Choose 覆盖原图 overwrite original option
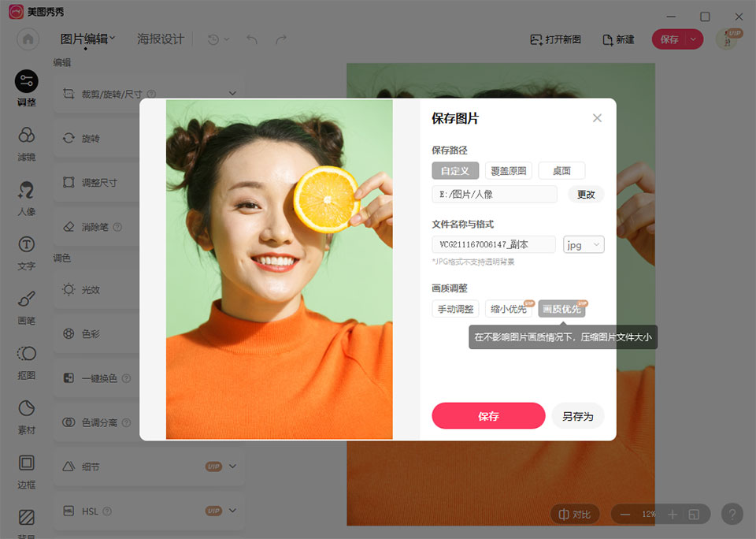The height and width of the screenshot is (539, 756). (x=508, y=171)
